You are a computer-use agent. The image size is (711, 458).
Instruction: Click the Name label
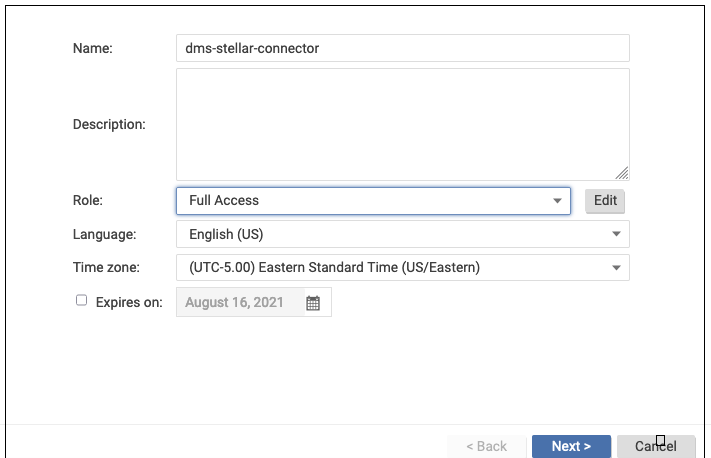click(x=93, y=48)
